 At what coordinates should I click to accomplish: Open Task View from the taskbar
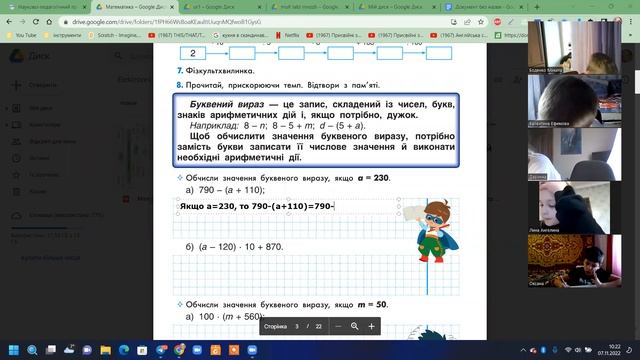coord(51,350)
